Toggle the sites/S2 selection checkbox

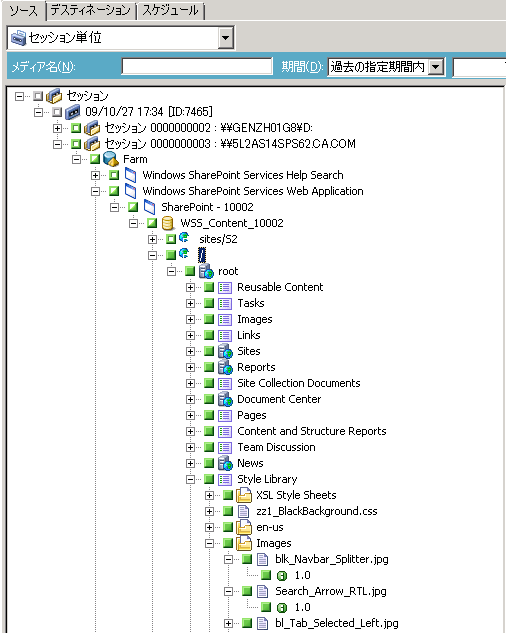(171, 239)
